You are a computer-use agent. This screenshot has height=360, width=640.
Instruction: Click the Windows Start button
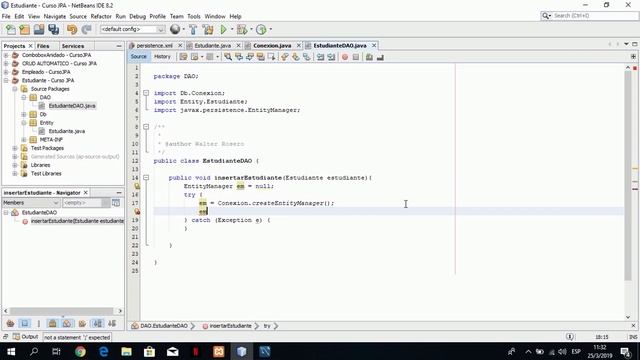[x=11, y=351]
